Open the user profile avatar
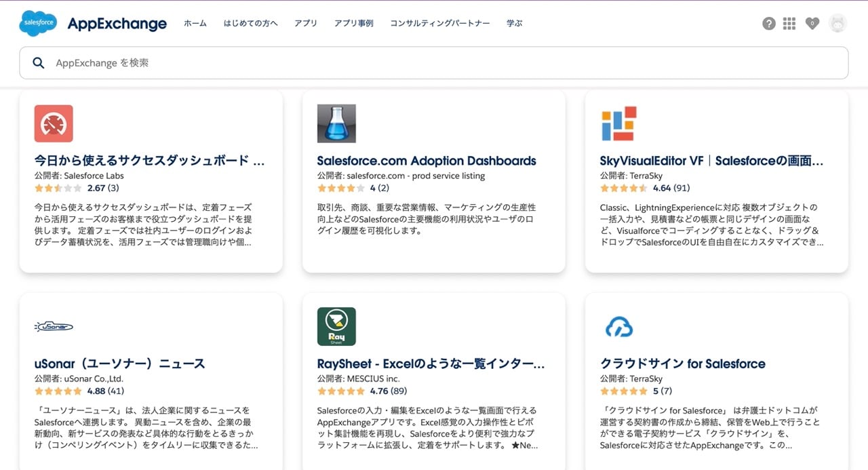 pyautogui.click(x=838, y=24)
